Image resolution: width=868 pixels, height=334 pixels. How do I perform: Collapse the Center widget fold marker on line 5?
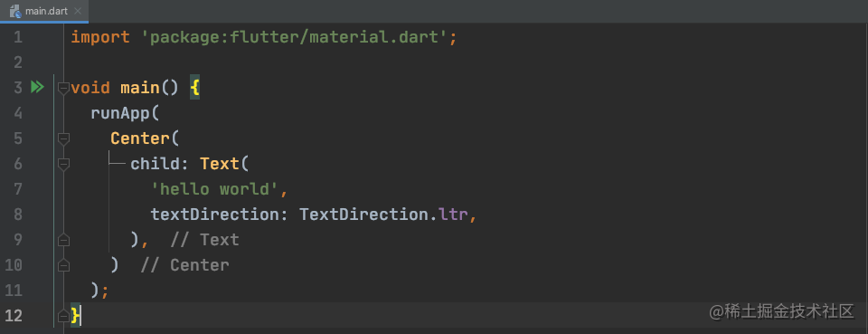[63, 138]
